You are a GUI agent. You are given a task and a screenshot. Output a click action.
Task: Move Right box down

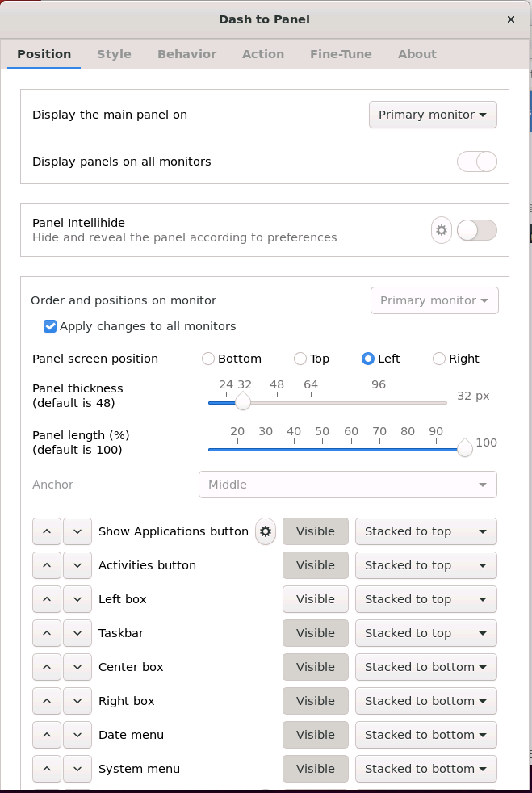point(77,701)
